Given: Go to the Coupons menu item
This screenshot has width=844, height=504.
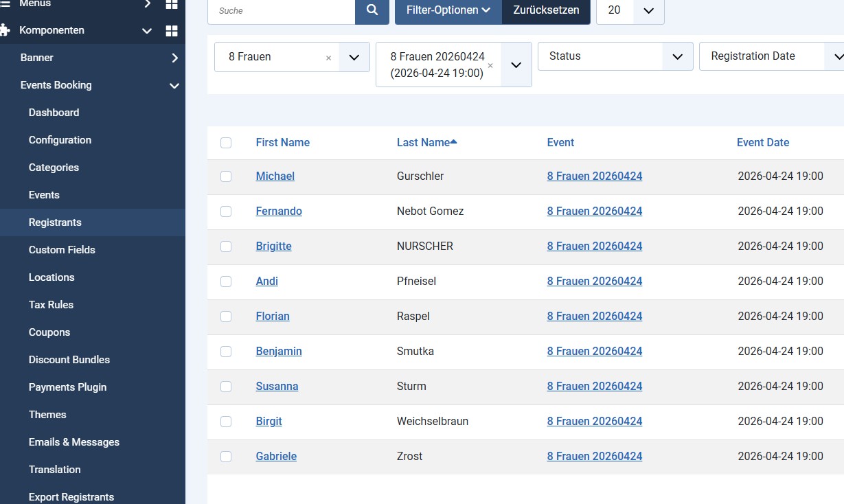Looking at the screenshot, I should pyautogui.click(x=49, y=332).
